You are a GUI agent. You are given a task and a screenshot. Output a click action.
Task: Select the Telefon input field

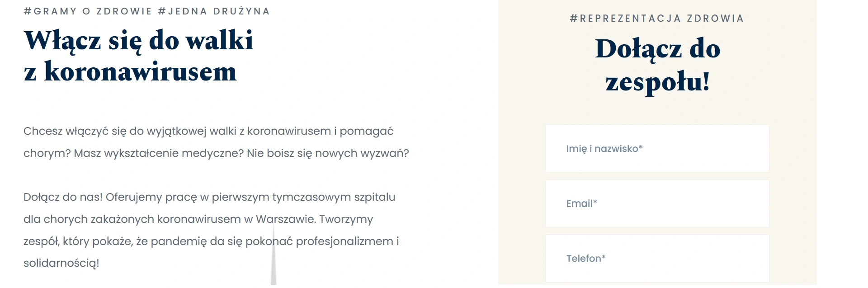657,258
